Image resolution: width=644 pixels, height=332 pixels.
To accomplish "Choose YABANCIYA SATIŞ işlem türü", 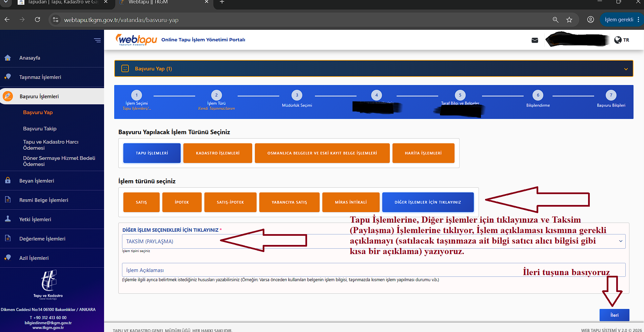I will [x=289, y=202].
